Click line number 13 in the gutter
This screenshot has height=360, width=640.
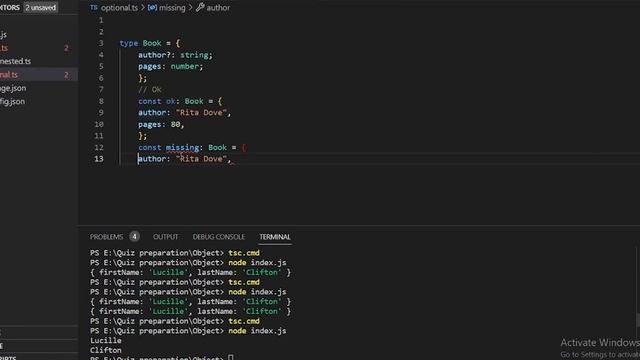pyautogui.click(x=99, y=159)
